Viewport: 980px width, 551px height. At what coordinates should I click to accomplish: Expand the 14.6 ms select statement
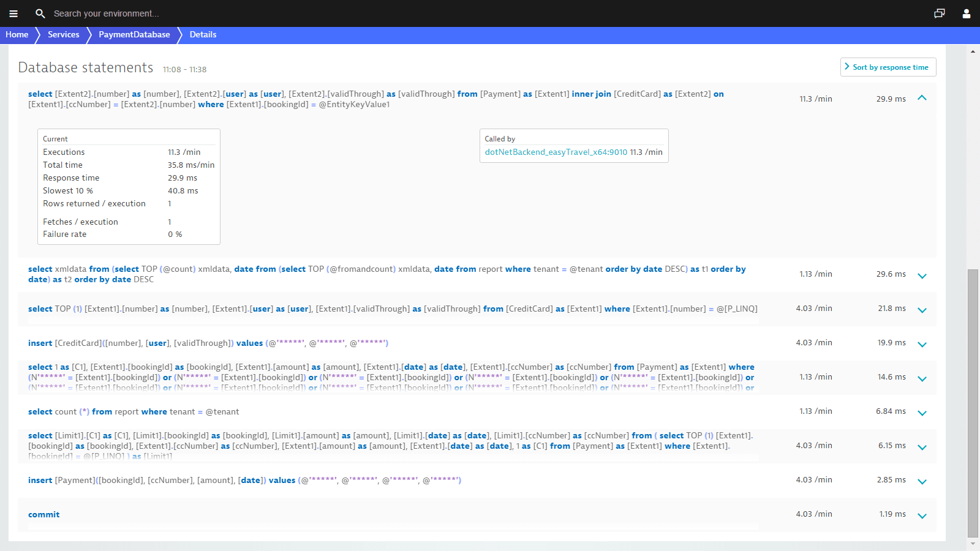[x=922, y=378]
